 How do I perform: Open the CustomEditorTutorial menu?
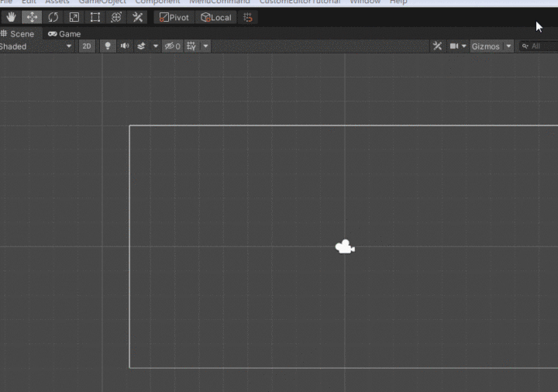[x=300, y=2]
